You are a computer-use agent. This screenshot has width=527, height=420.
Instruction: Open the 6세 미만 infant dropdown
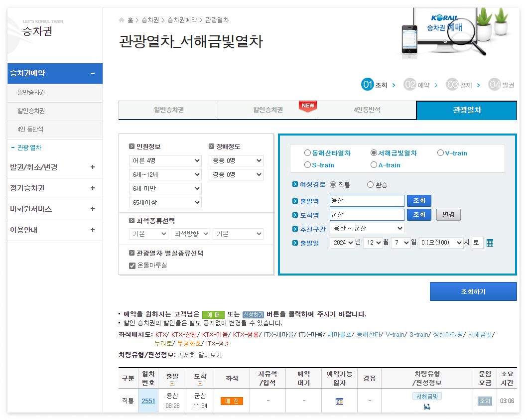click(x=165, y=189)
